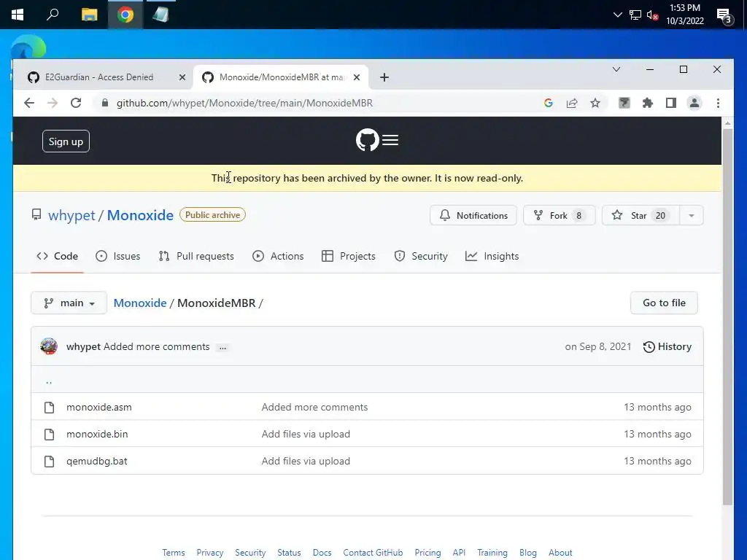Open the Security repository tab
Image resolution: width=747 pixels, height=560 pixels.
(x=421, y=256)
